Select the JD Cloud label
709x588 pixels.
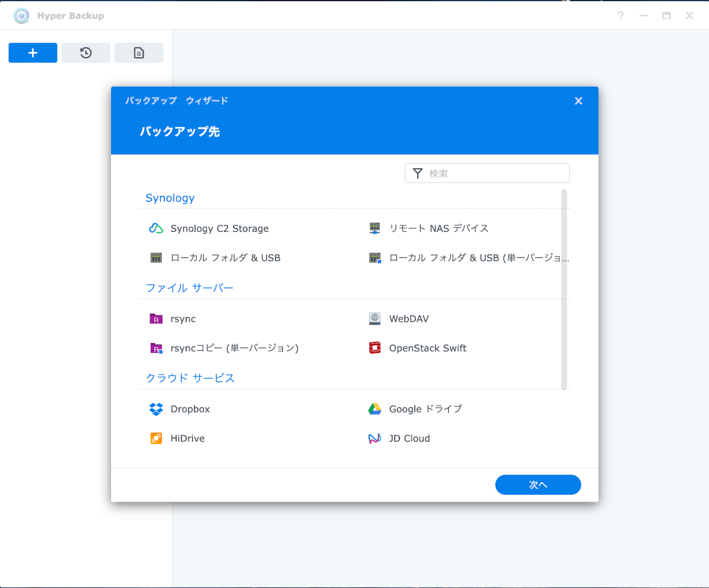pos(409,439)
